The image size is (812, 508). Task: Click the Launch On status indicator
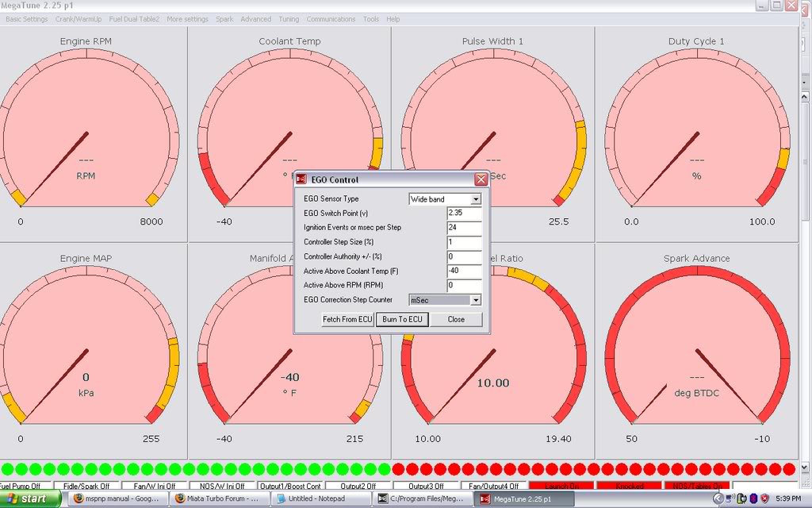559,486
